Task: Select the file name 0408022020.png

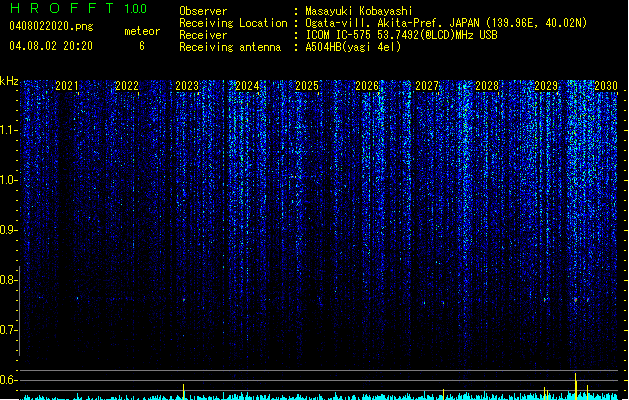Action: point(51,26)
